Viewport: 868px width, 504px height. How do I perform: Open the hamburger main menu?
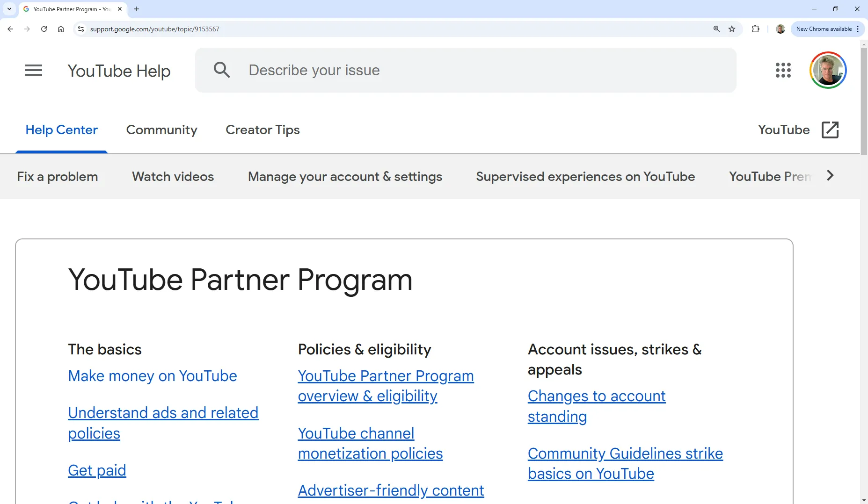[34, 70]
